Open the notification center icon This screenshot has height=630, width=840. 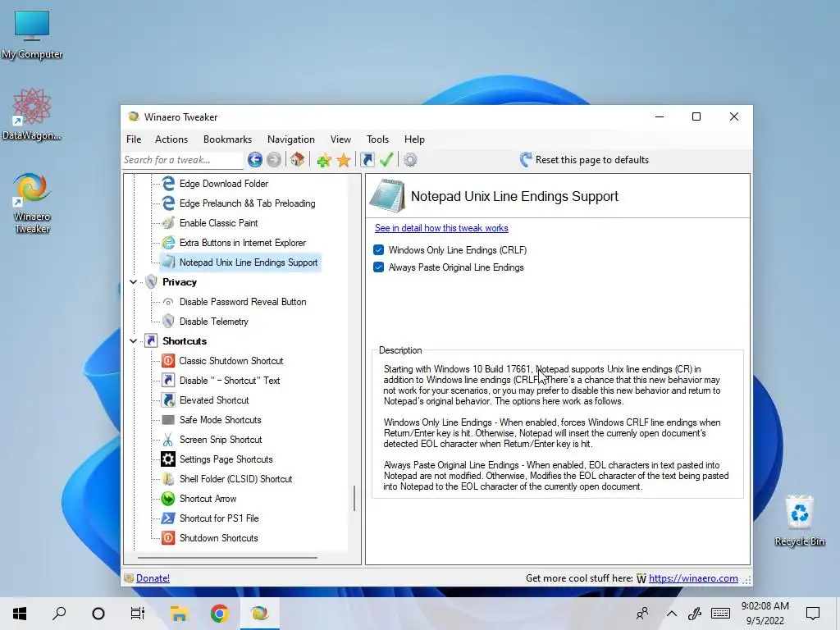[813, 614]
